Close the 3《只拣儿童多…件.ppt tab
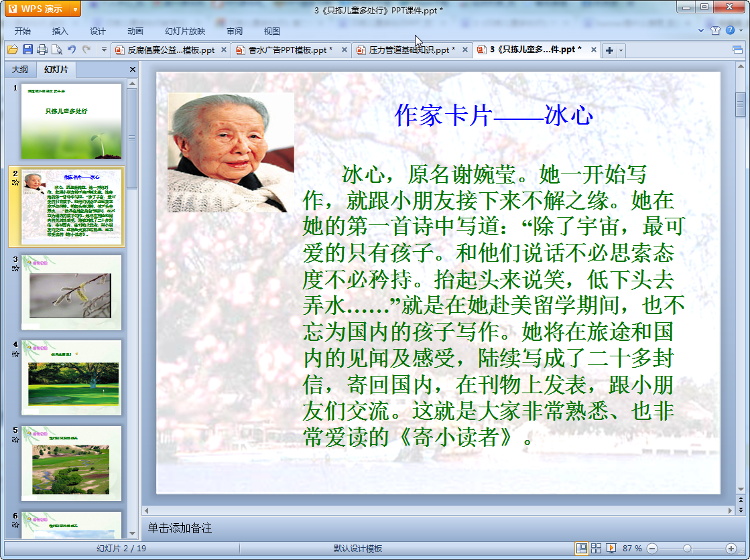 [x=594, y=50]
